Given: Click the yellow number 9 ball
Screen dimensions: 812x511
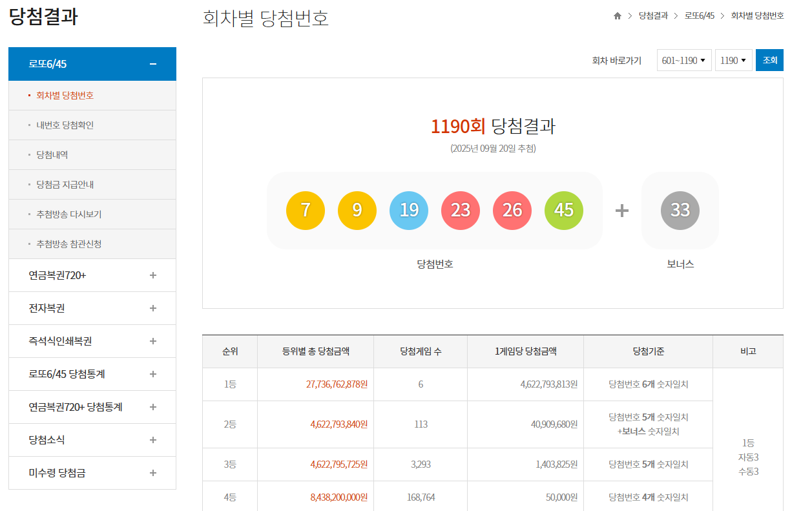Looking at the screenshot, I should 357,211.
